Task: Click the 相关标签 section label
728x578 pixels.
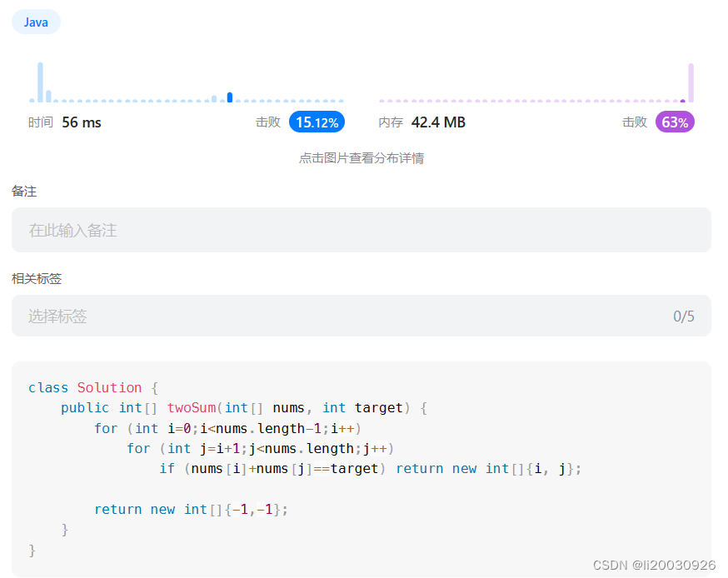Action: [x=37, y=278]
